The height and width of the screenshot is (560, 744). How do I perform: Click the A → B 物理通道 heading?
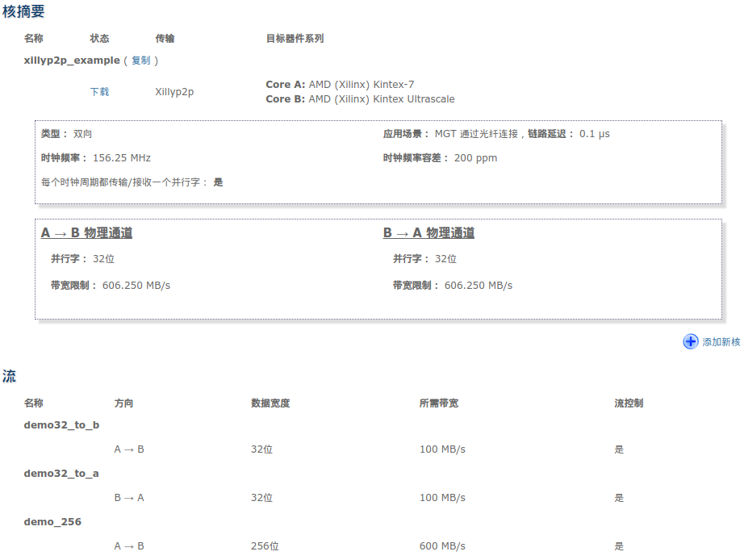[x=87, y=232]
